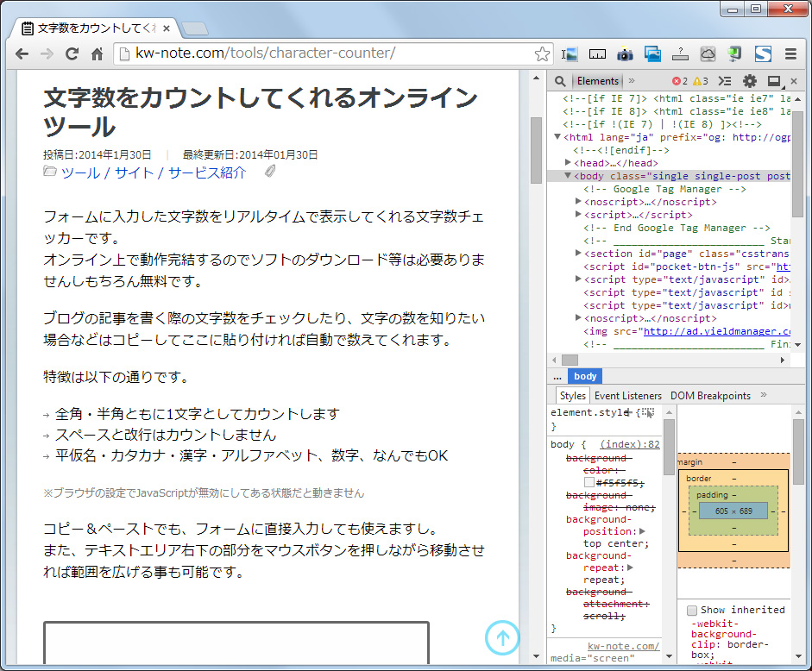Switch to the Event Listeners tab

pyautogui.click(x=628, y=396)
